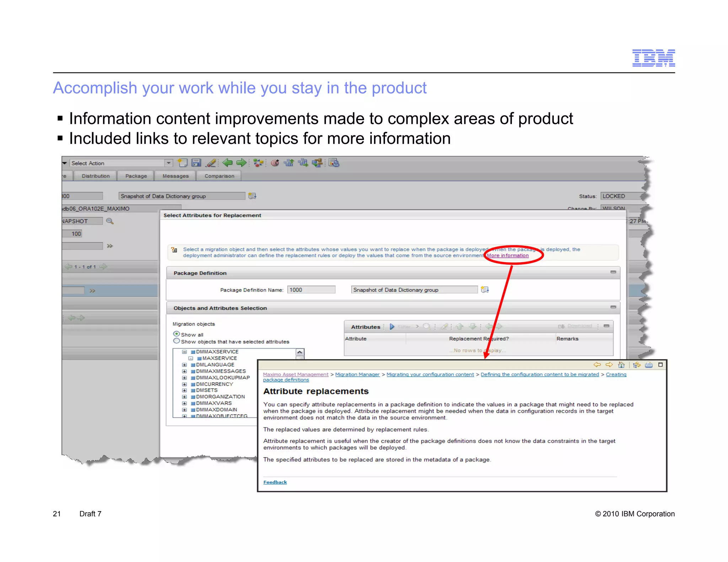Open Migration Manager breadcrumb link
Viewport: 728px width, 562px height.
[358, 374]
